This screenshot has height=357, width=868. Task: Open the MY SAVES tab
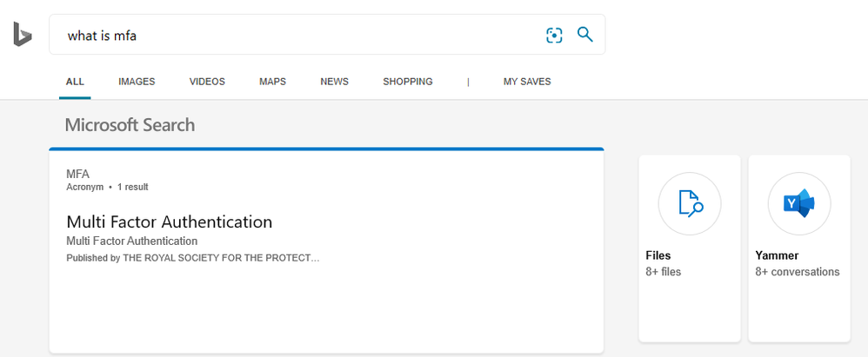click(x=527, y=82)
